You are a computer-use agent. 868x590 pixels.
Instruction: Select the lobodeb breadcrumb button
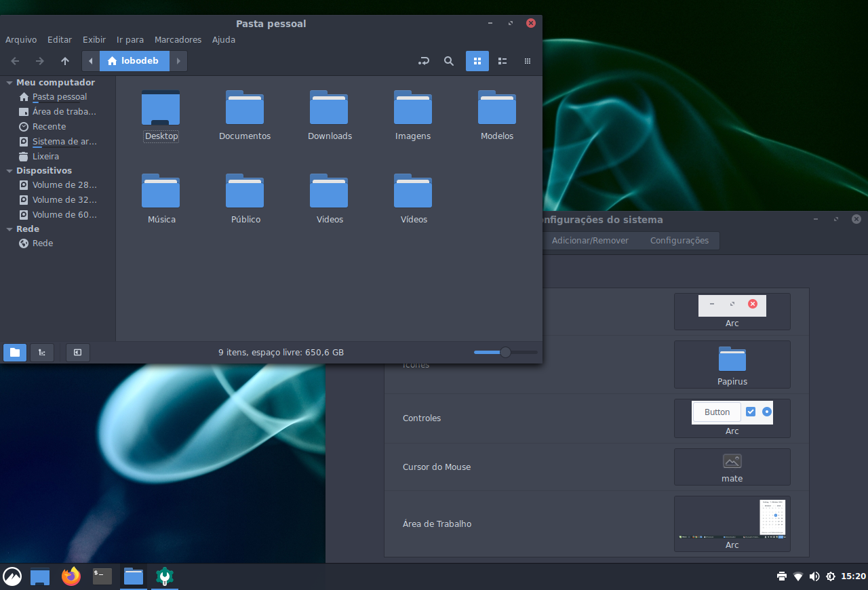click(x=134, y=60)
